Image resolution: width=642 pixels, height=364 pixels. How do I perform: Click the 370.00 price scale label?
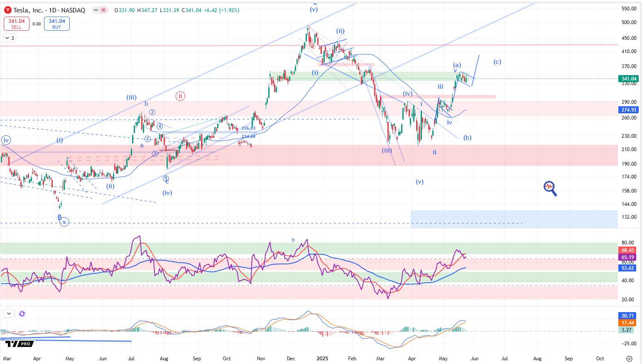tap(629, 66)
